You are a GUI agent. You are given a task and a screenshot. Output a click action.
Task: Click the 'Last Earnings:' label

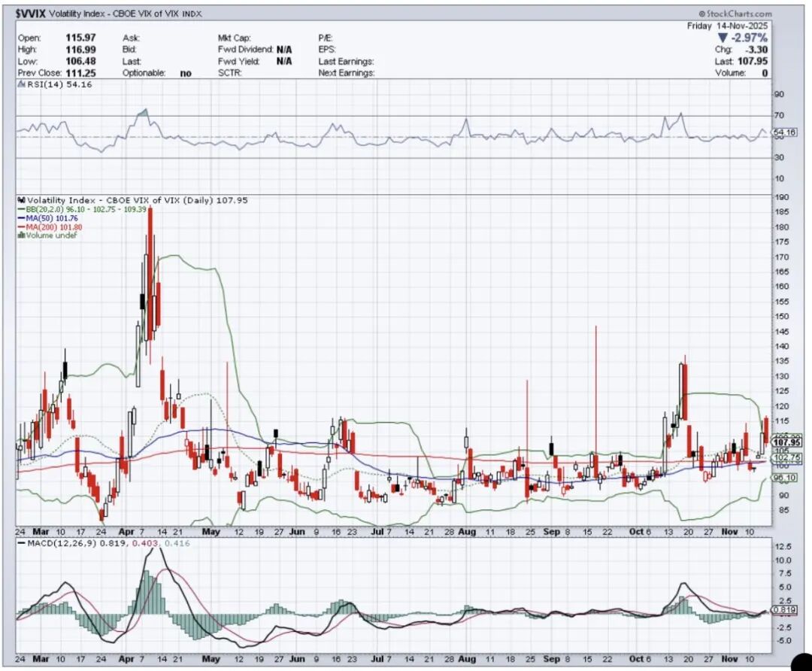point(346,61)
